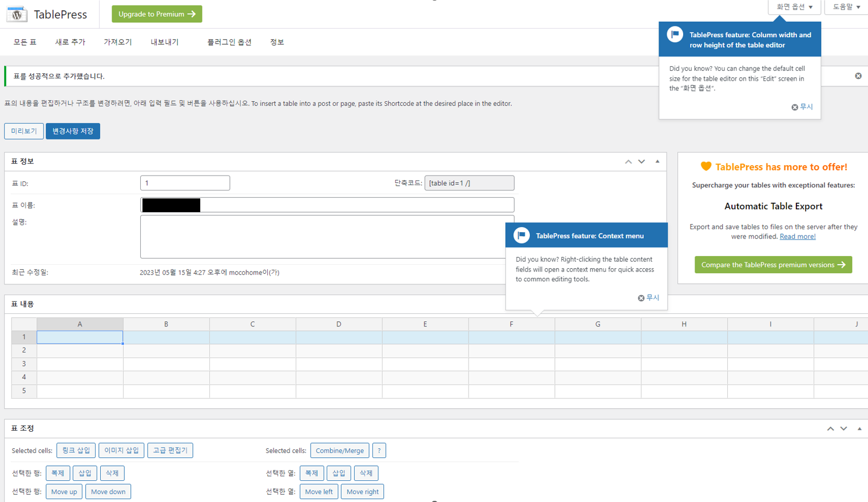Collapse the 표 조정 panel
Viewport: 868px width, 502px height.
859,429
